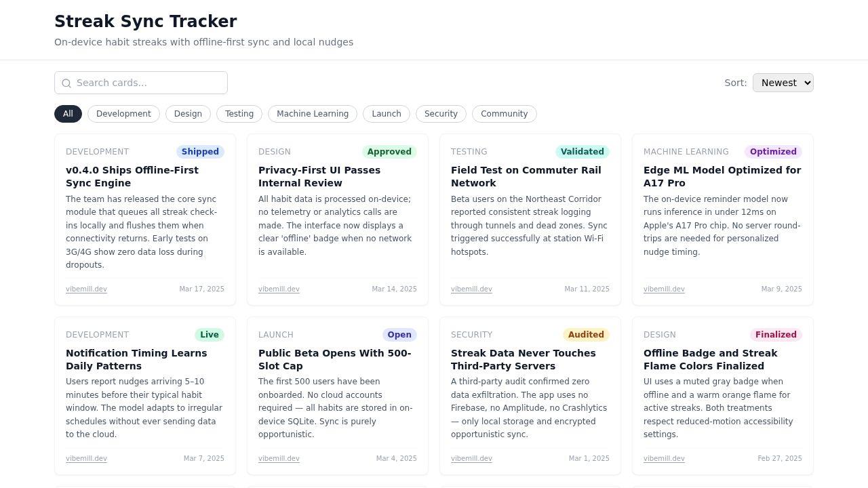868x488 pixels.
Task: Click the Mar 1, 2025 date
Action: (589, 459)
